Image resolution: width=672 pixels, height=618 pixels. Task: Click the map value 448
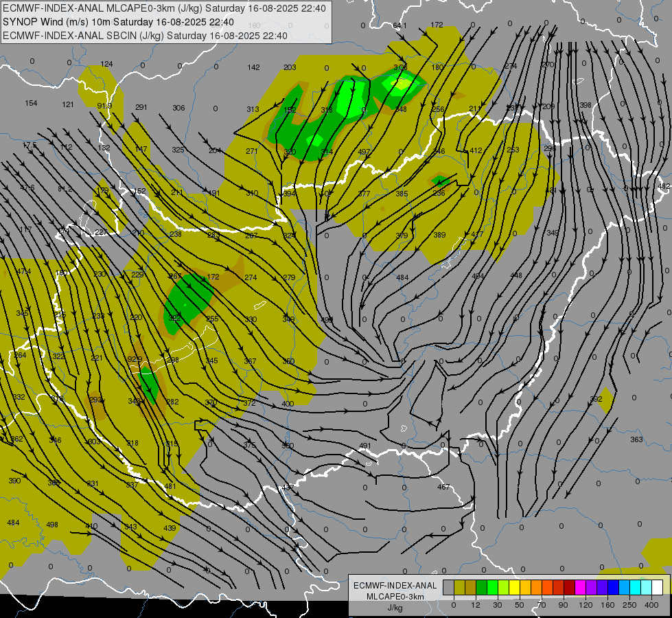tap(516, 275)
